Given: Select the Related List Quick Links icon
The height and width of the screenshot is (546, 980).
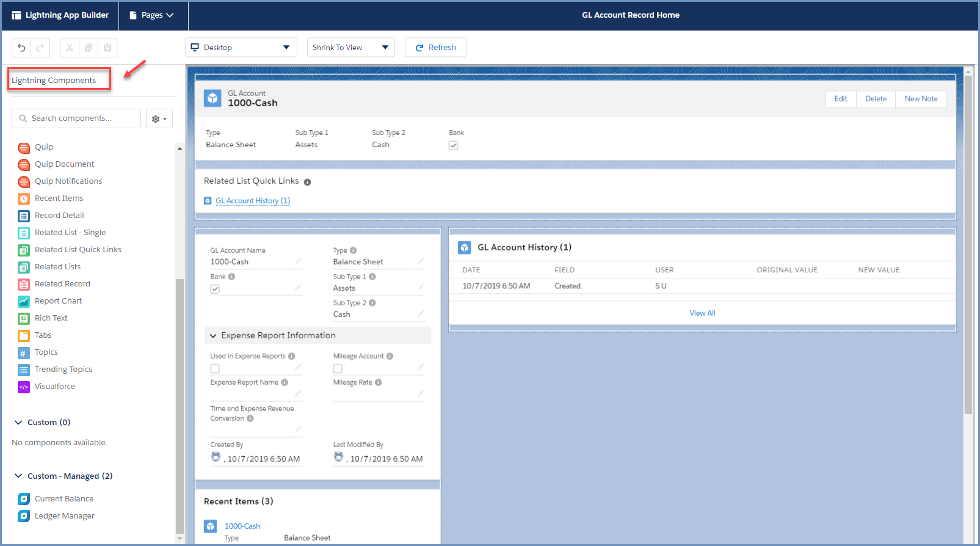Looking at the screenshot, I should click(24, 250).
